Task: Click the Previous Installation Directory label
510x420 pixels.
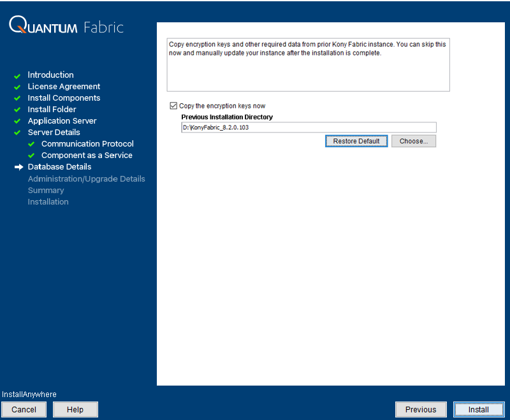Action: click(227, 117)
